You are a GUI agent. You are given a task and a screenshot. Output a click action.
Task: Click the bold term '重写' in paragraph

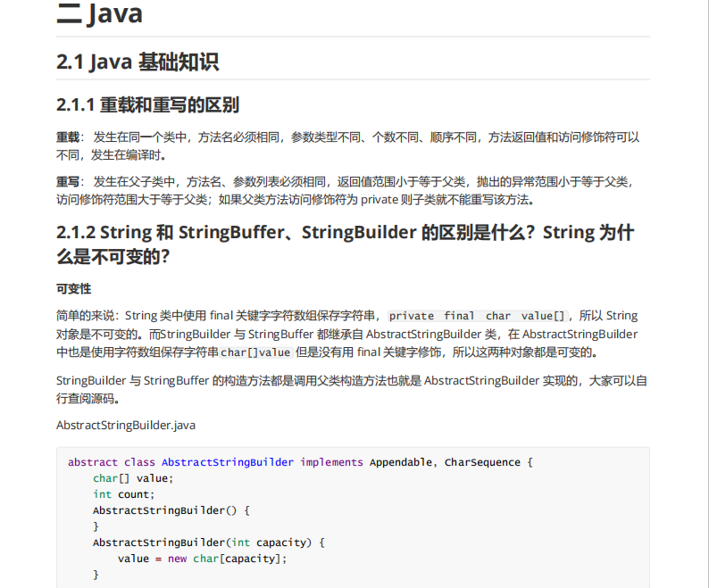coord(68,182)
